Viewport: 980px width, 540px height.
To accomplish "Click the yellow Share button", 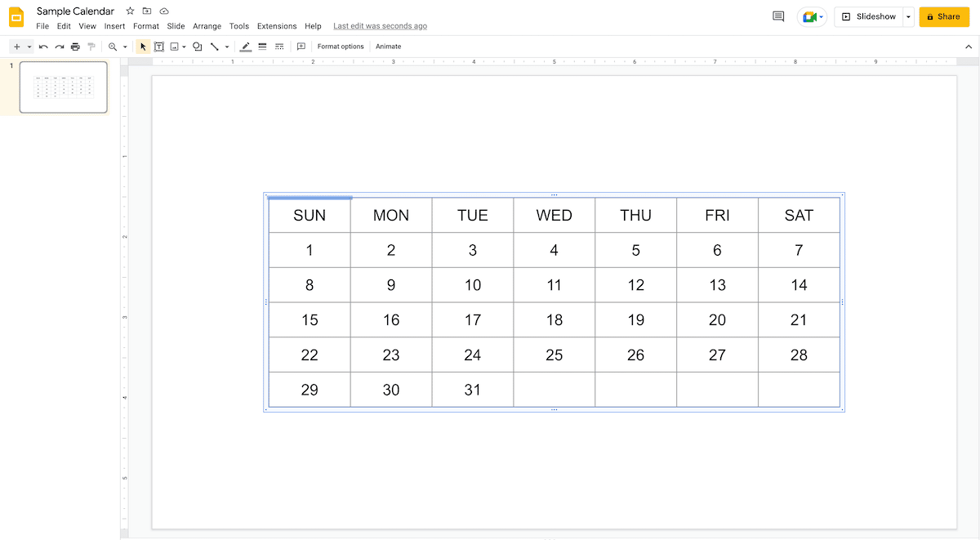I will tap(944, 16).
